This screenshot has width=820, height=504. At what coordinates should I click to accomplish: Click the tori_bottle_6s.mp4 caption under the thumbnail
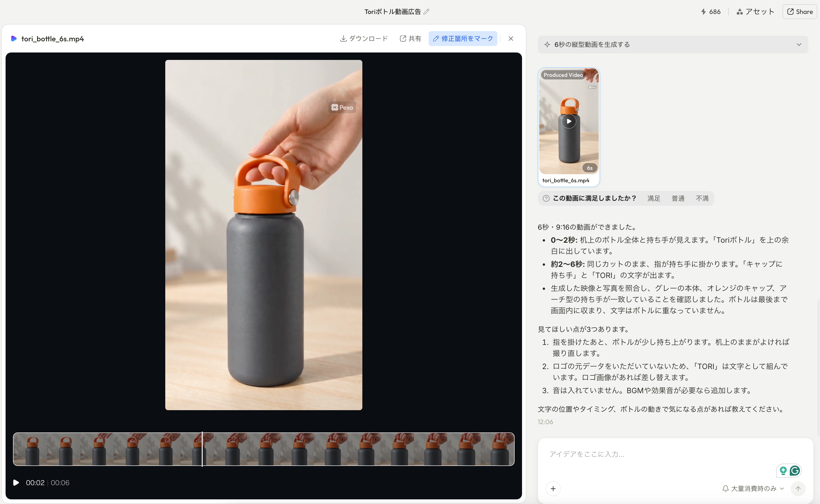coord(565,180)
